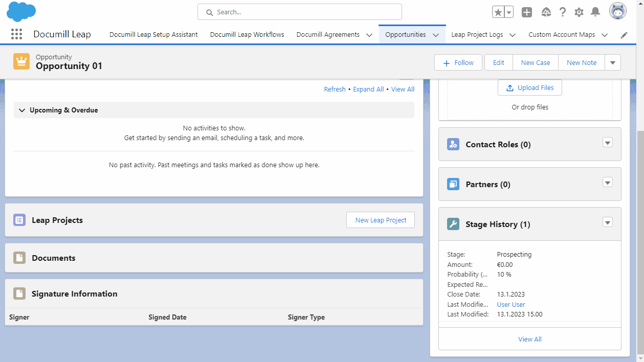Open the Stage History actions dropdown
The image size is (644, 362).
pyautogui.click(x=607, y=222)
